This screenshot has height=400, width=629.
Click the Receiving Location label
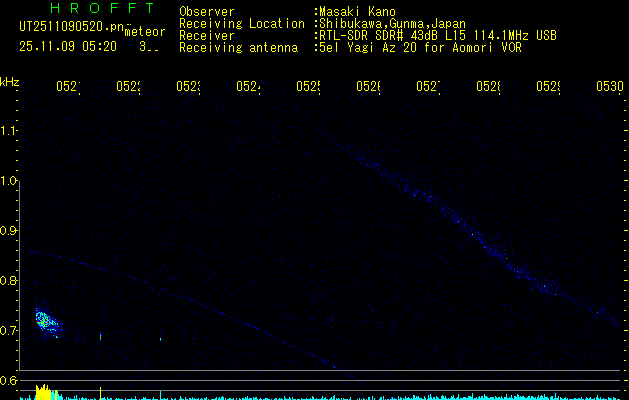pos(242,24)
